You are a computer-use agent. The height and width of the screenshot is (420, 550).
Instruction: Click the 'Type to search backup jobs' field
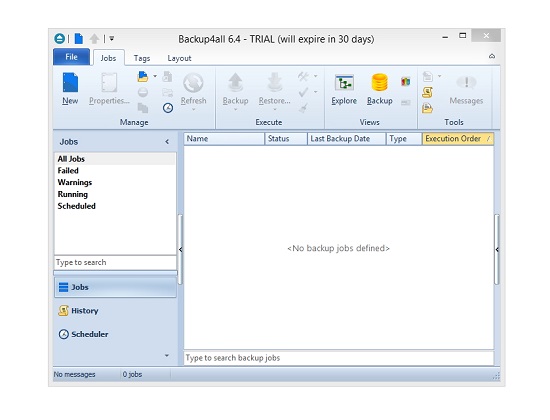click(338, 358)
